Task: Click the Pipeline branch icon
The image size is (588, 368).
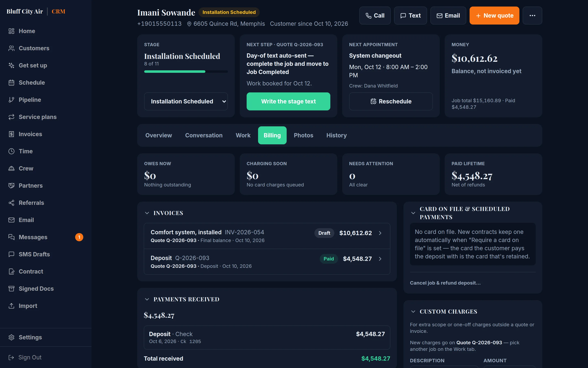Action: tap(11, 100)
